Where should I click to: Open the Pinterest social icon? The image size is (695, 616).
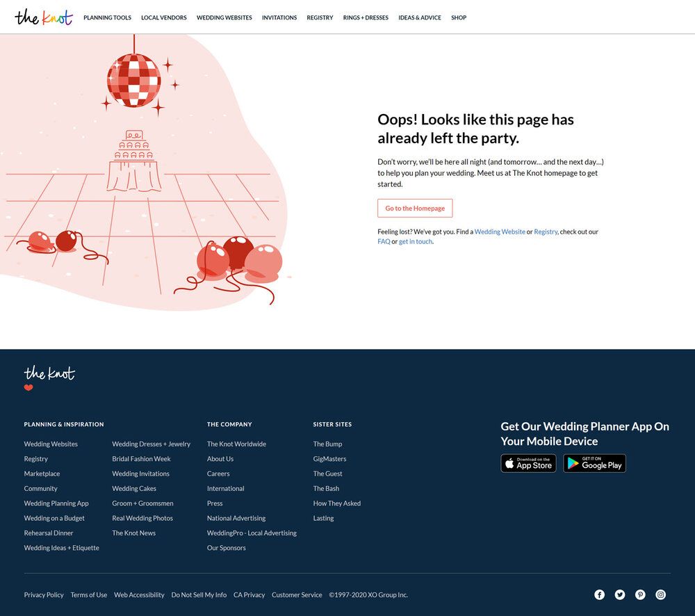tap(640, 594)
